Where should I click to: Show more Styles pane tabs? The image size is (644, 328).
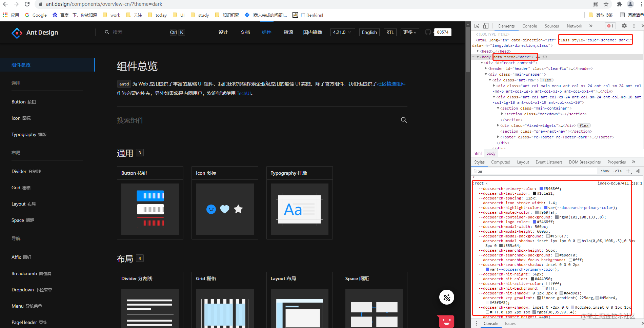point(633,162)
